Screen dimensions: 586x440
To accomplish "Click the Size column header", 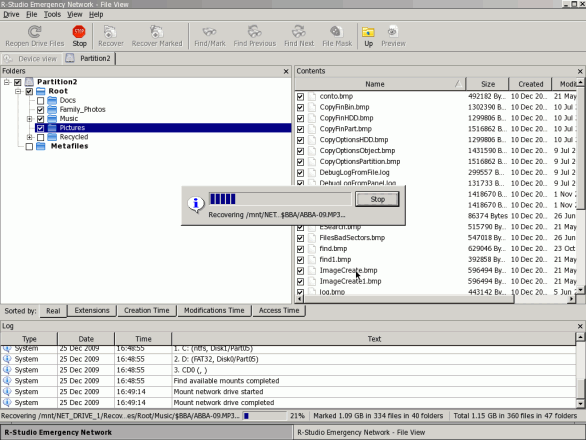I will [x=487, y=84].
